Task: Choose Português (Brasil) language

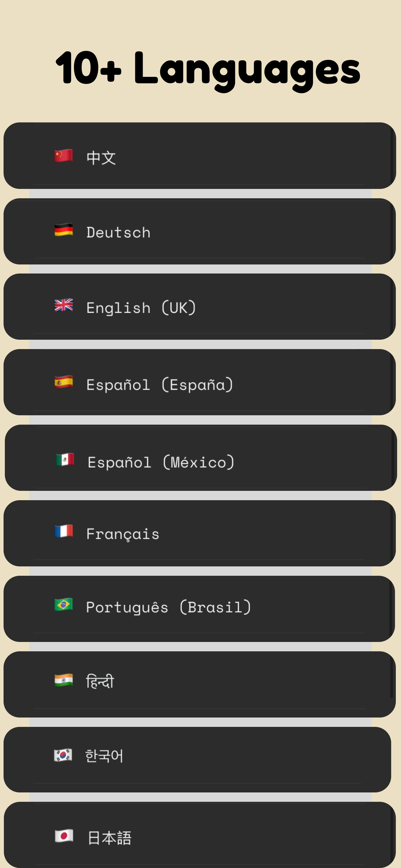Action: click(x=200, y=609)
